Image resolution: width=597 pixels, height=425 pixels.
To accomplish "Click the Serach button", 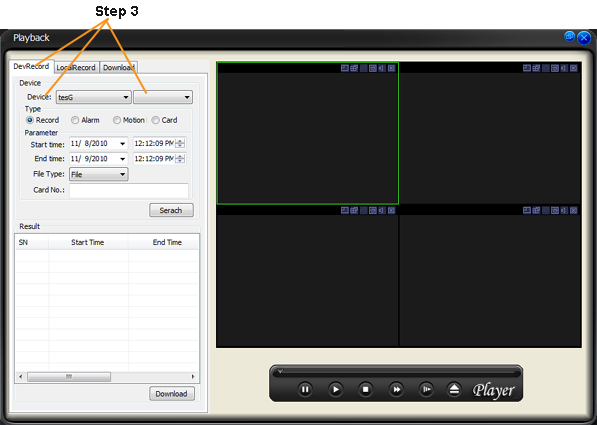I will pyautogui.click(x=171, y=210).
